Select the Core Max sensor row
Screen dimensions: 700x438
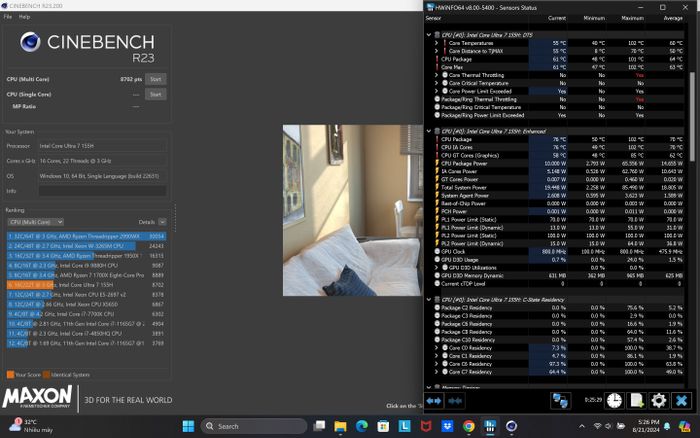point(558,67)
